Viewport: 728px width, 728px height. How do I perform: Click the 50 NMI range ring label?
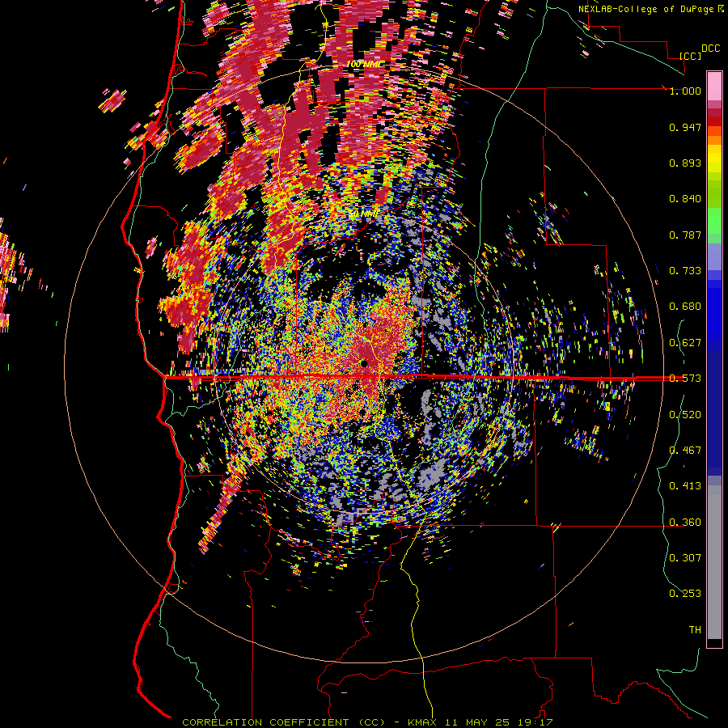tap(363, 214)
